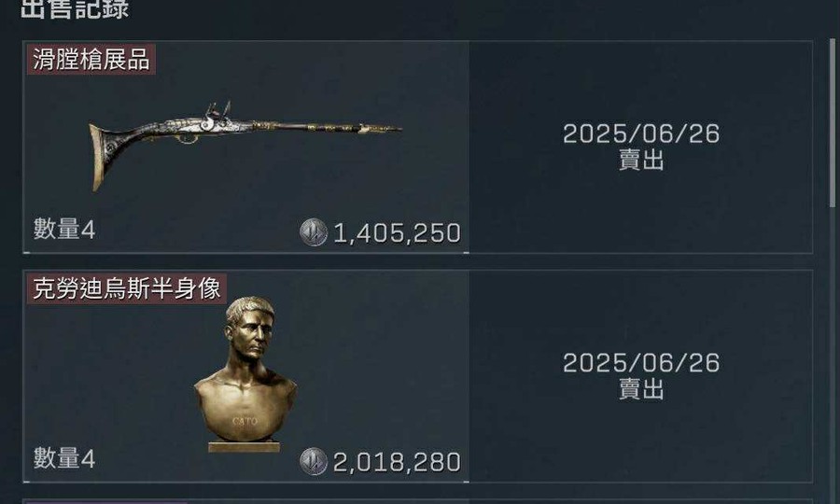This screenshot has height=504, width=840.
Task: Click the musket's flintlock mechanism
Action: [218, 119]
